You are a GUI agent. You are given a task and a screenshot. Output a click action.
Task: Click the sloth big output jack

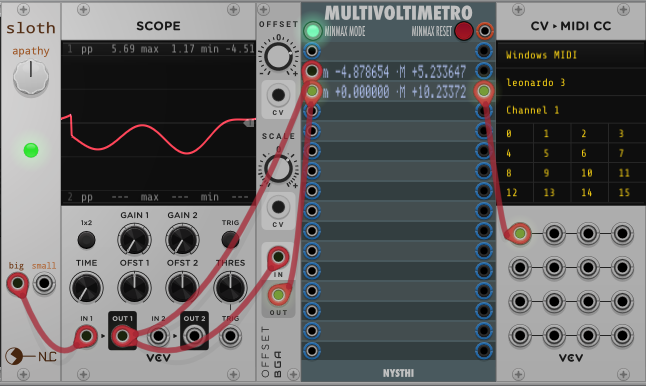[17, 283]
